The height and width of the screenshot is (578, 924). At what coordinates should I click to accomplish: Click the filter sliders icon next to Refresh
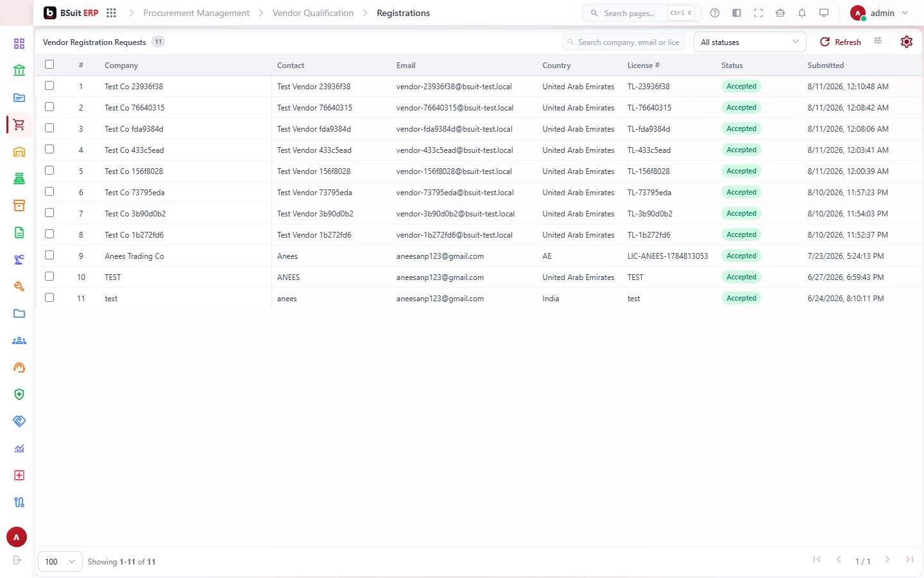878,41
